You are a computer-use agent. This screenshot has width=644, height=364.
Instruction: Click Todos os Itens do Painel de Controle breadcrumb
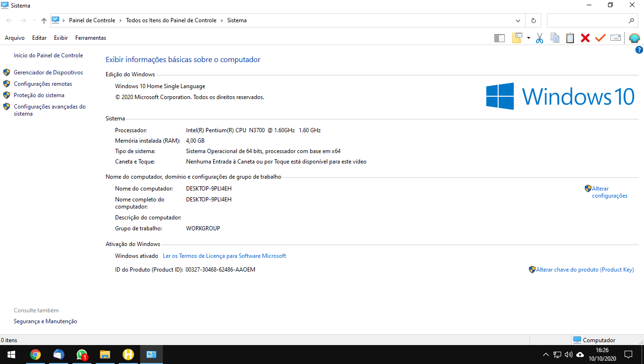(171, 20)
